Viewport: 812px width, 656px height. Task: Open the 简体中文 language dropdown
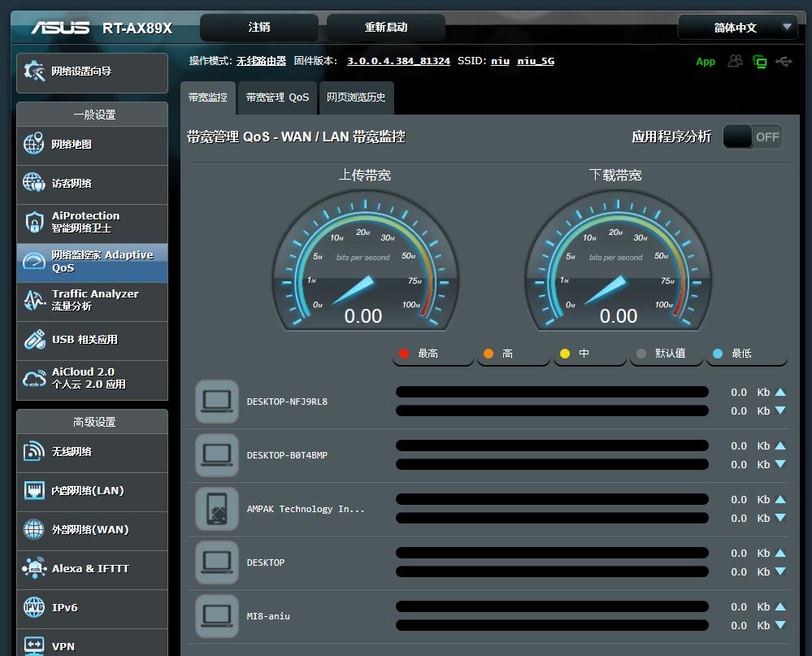[738, 28]
